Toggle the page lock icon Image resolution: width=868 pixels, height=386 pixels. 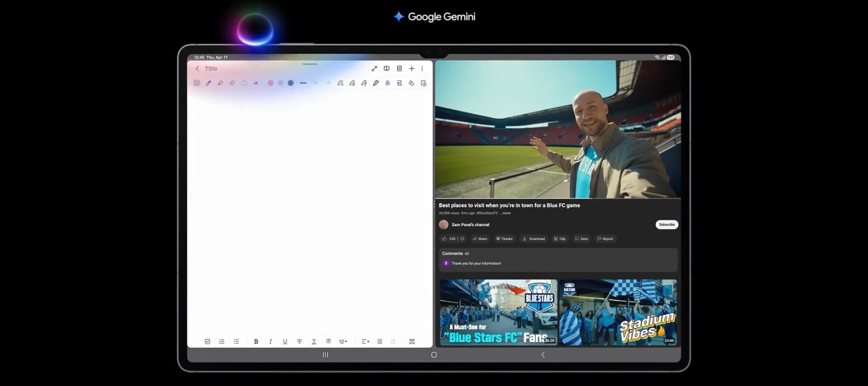click(x=423, y=83)
